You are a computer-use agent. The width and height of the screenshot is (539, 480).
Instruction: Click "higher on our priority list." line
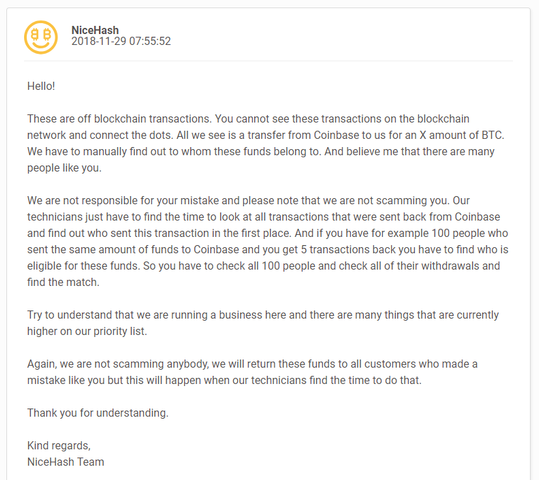click(87, 331)
